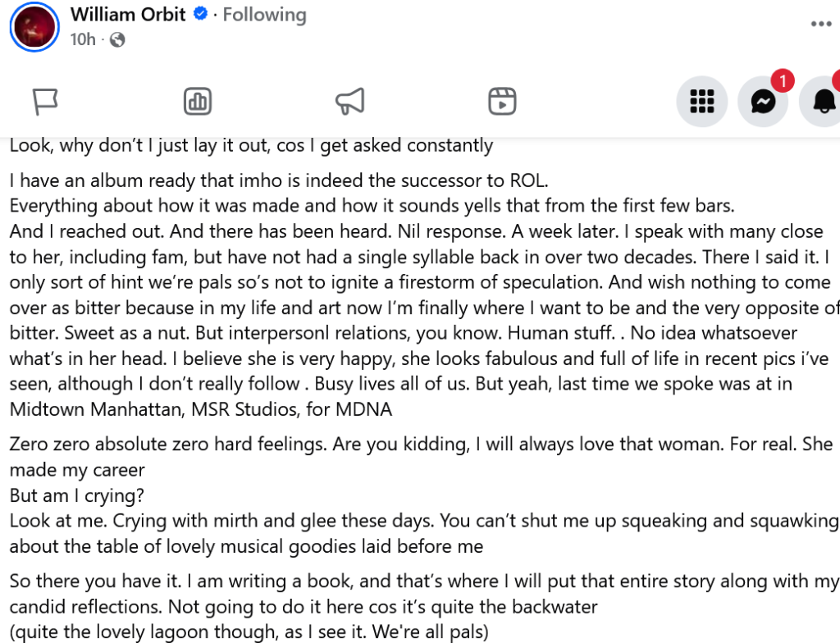Expand the three-dot post options menu
840x643 pixels.
[821, 24]
